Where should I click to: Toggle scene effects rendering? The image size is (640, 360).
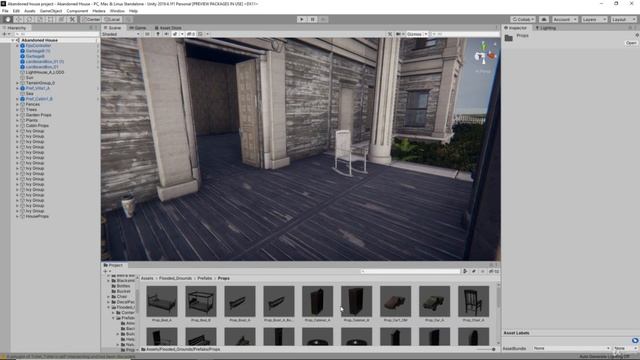pyautogui.click(x=175, y=34)
